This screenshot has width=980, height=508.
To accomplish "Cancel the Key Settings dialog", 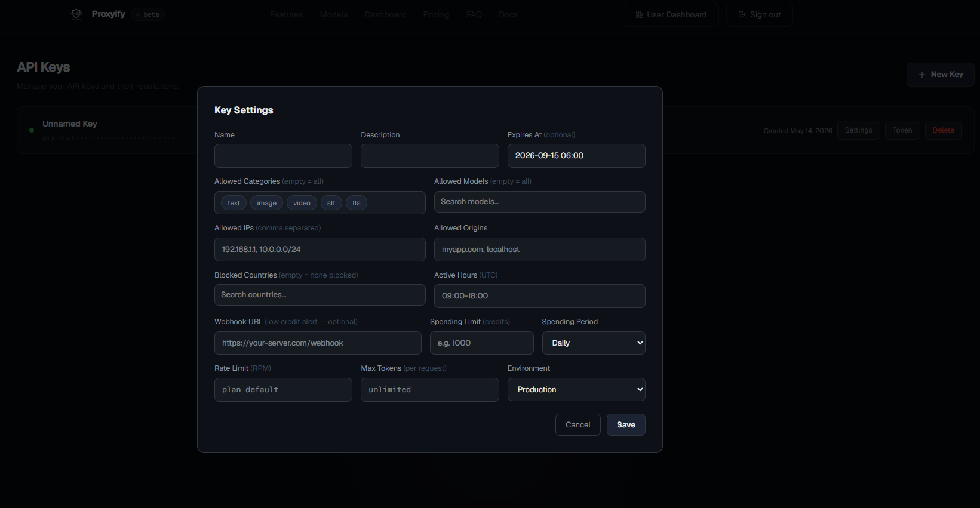I will click(578, 424).
